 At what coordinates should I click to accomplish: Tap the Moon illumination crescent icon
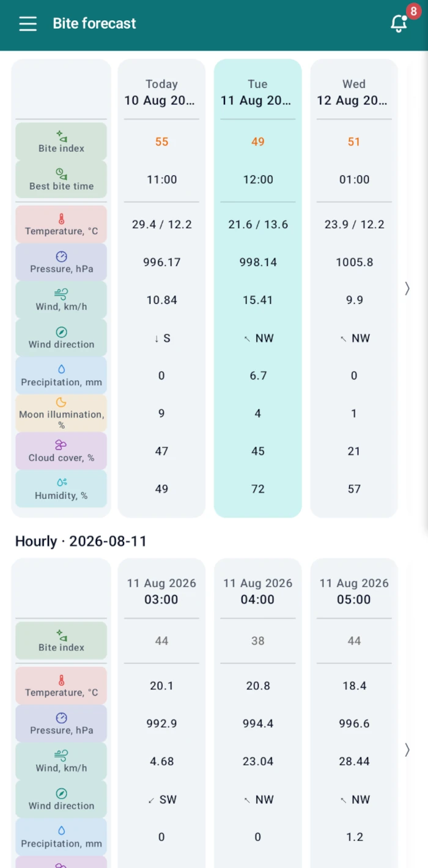pos(61,402)
